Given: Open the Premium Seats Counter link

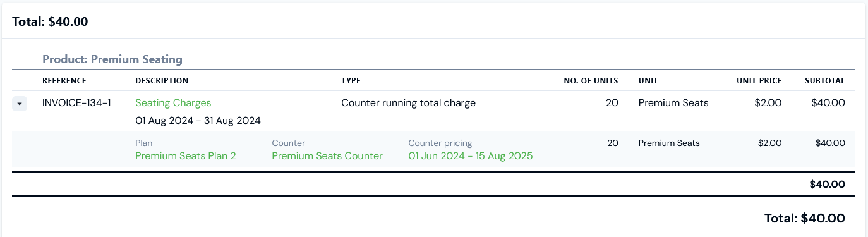Looking at the screenshot, I should click(327, 155).
